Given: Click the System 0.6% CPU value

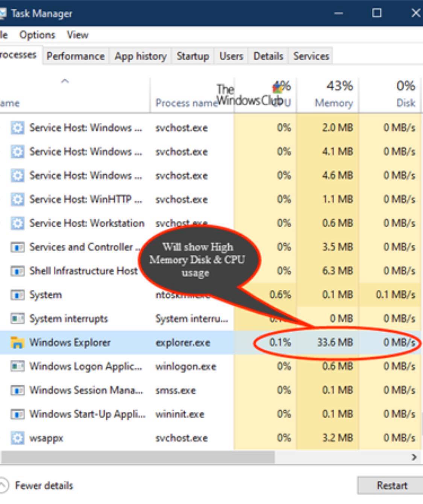Looking at the screenshot, I should tap(280, 295).
